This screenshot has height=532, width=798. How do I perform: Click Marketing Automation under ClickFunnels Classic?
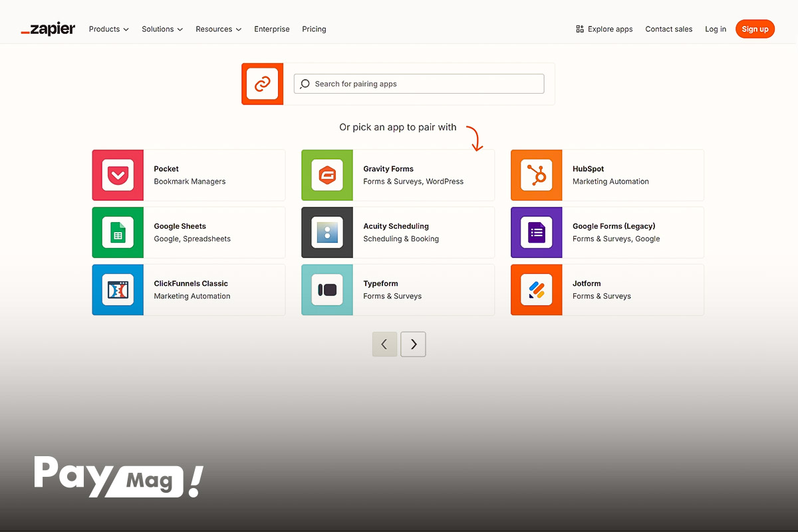pos(192,297)
